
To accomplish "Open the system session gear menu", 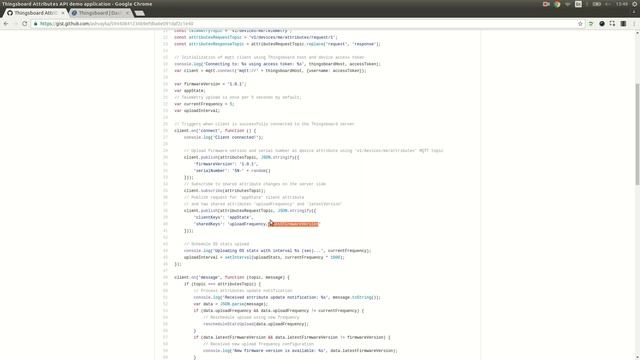I will point(635,4).
